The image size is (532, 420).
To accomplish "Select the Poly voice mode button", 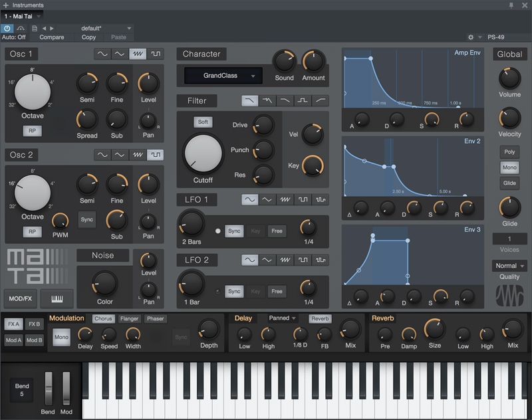I will pyautogui.click(x=509, y=152).
